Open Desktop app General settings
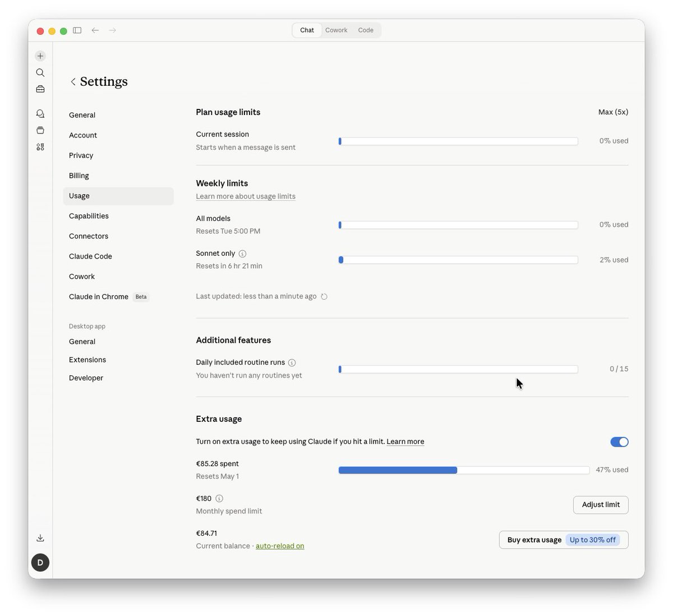Viewport: 673px width, 616px height. click(x=118, y=342)
